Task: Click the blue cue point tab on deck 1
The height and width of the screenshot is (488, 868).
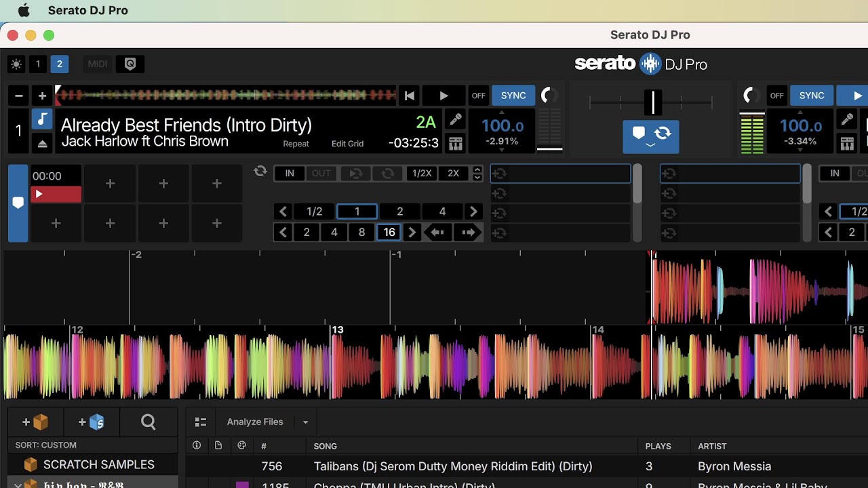Action: (x=18, y=203)
